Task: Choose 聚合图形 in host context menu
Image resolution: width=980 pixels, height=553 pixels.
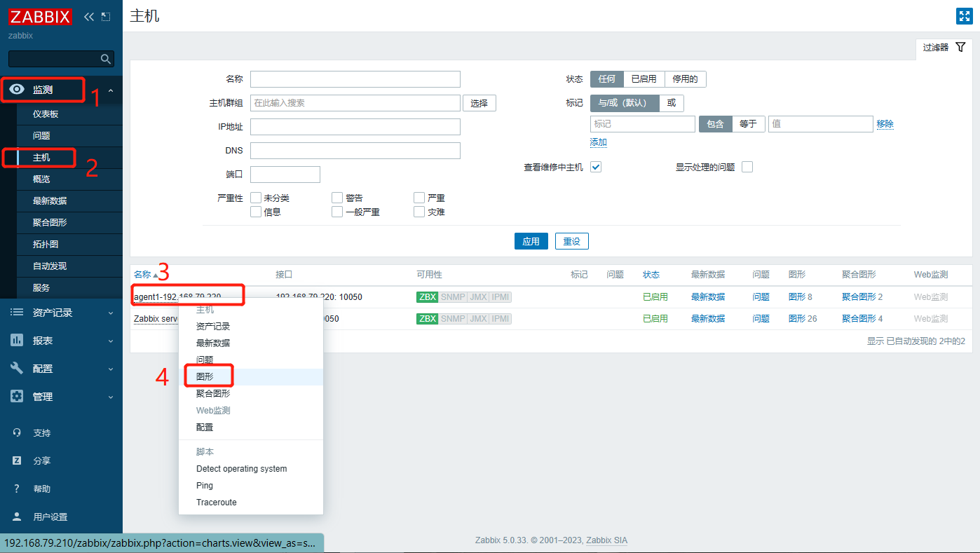Action: pos(251,394)
